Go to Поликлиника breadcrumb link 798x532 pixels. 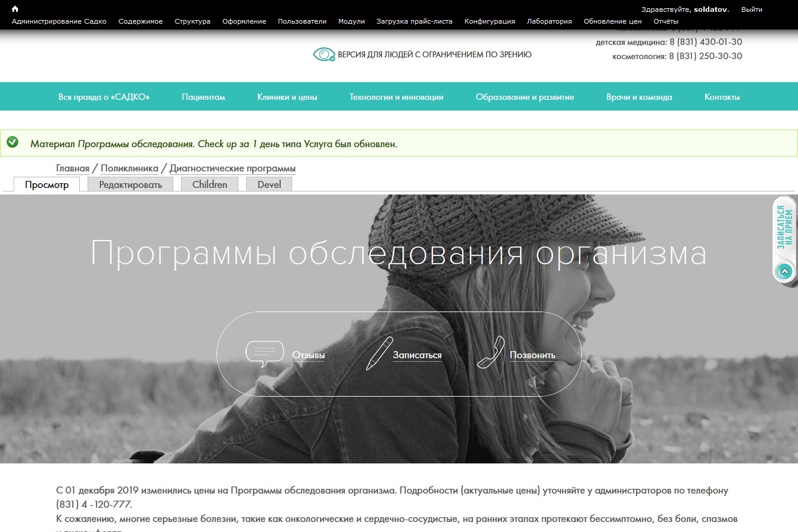click(x=130, y=168)
